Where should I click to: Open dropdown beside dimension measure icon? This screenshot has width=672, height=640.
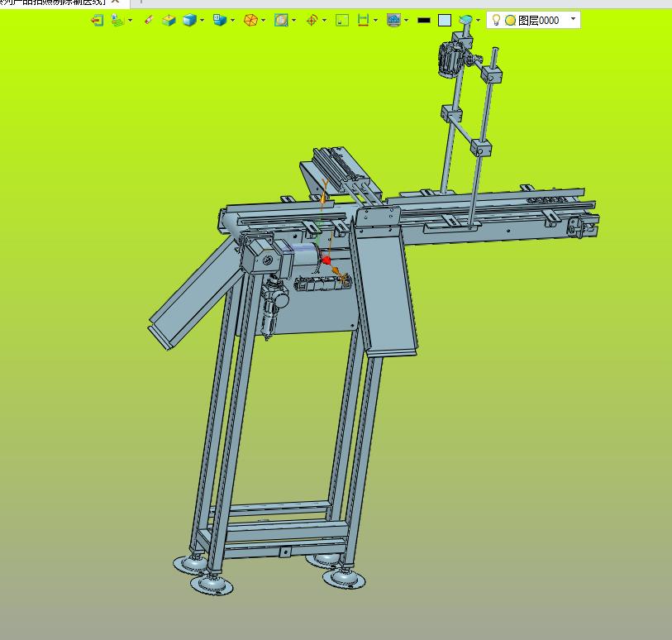pyautogui.click(x=376, y=20)
